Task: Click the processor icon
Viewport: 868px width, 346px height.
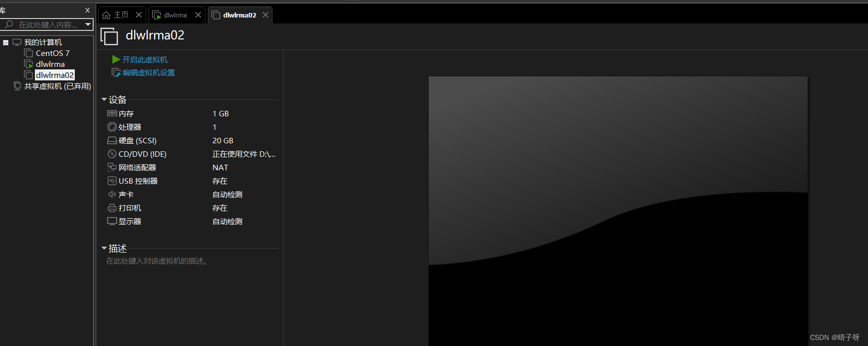Action: (112, 127)
